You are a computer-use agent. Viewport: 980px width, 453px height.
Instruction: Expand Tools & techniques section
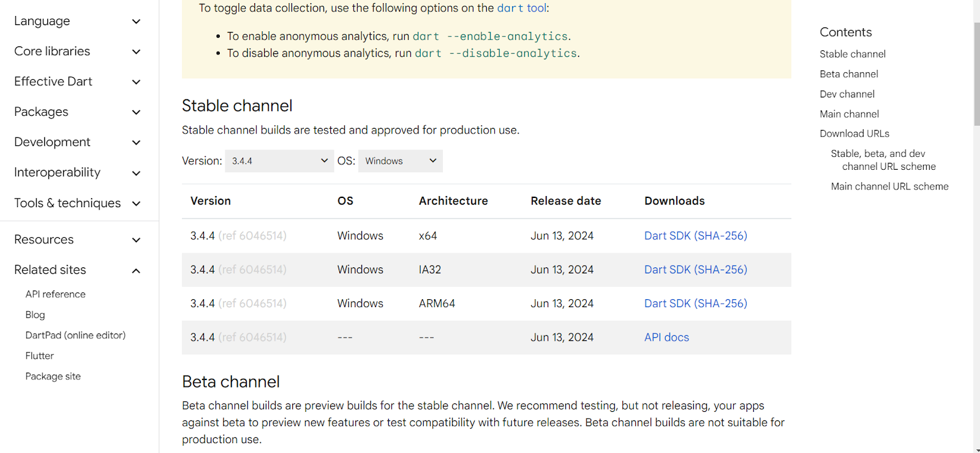click(77, 203)
